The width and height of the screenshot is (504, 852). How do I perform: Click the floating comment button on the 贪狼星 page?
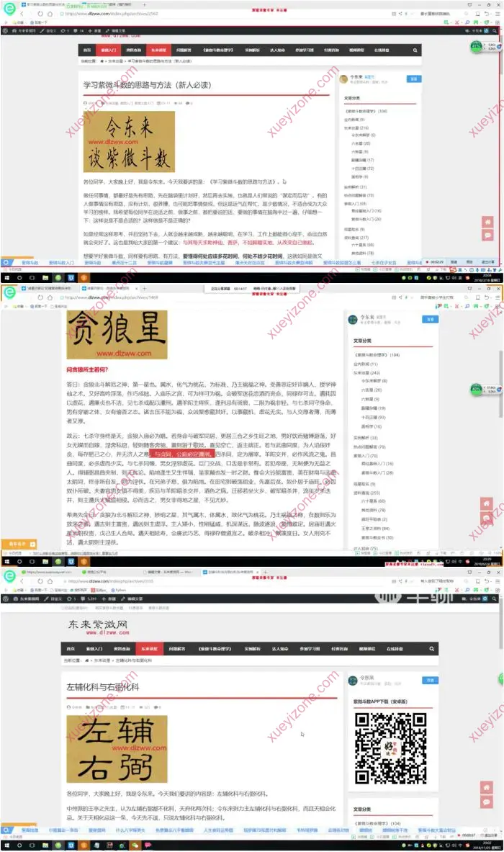point(487,518)
